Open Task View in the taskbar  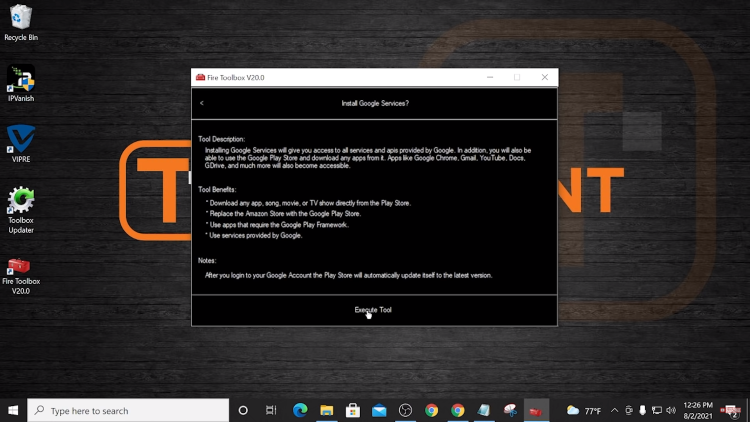click(271, 410)
